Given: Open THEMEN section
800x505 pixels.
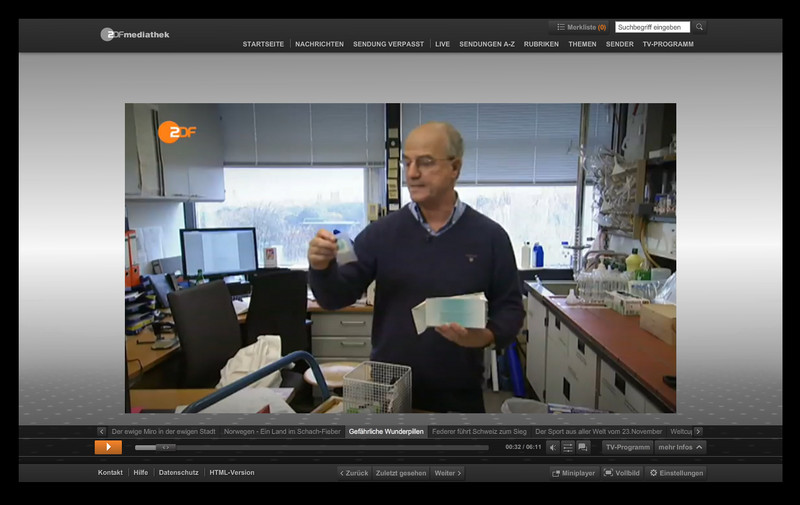Looking at the screenshot, I should click(582, 44).
